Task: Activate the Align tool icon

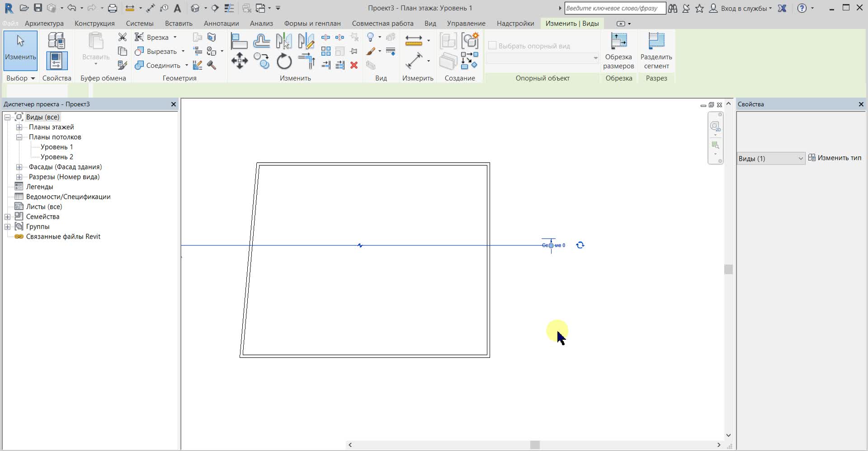Action: 239,41
